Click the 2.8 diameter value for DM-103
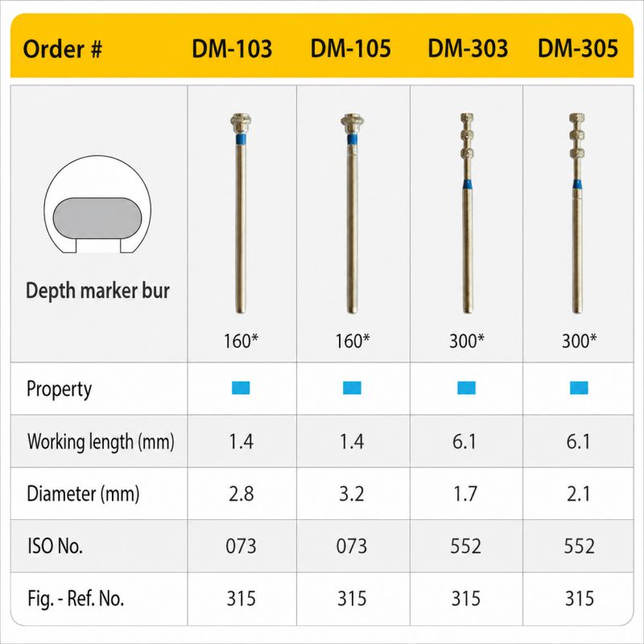 click(241, 493)
